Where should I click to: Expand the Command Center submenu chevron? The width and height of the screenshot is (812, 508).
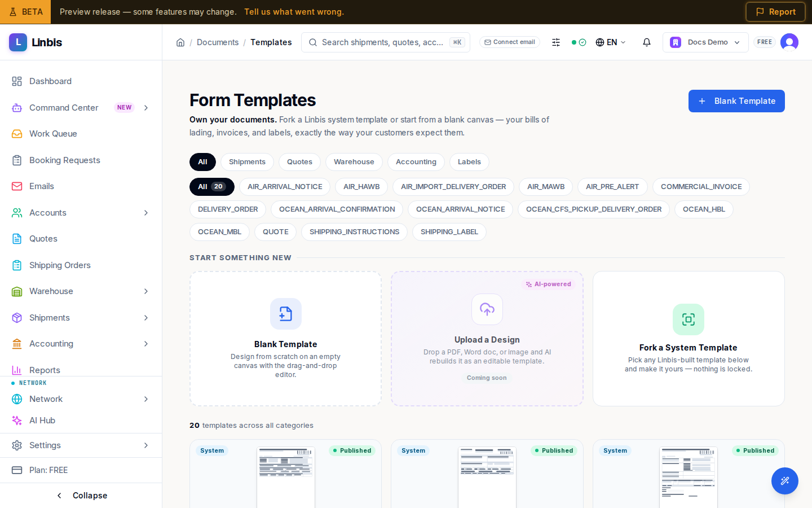point(146,108)
